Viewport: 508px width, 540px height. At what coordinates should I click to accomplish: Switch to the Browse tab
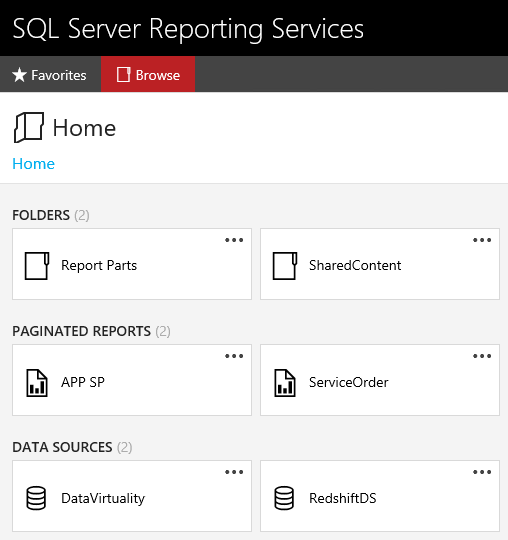pyautogui.click(x=148, y=74)
